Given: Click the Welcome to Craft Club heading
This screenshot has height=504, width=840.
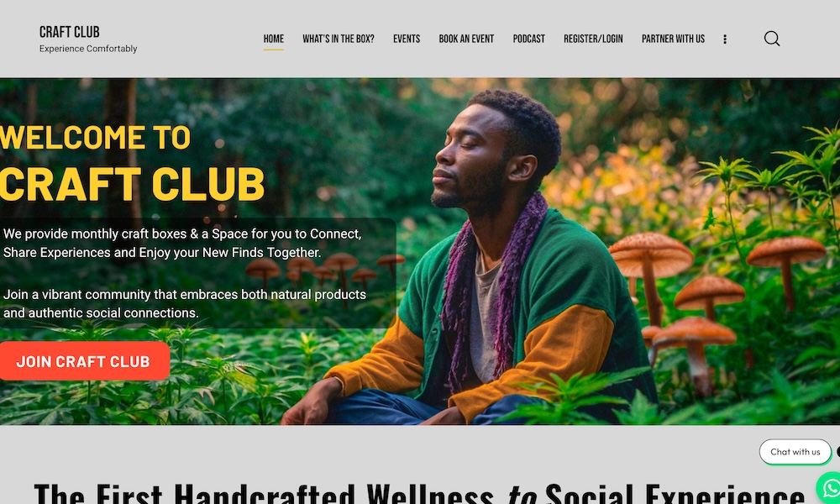Looking at the screenshot, I should tap(132, 162).
